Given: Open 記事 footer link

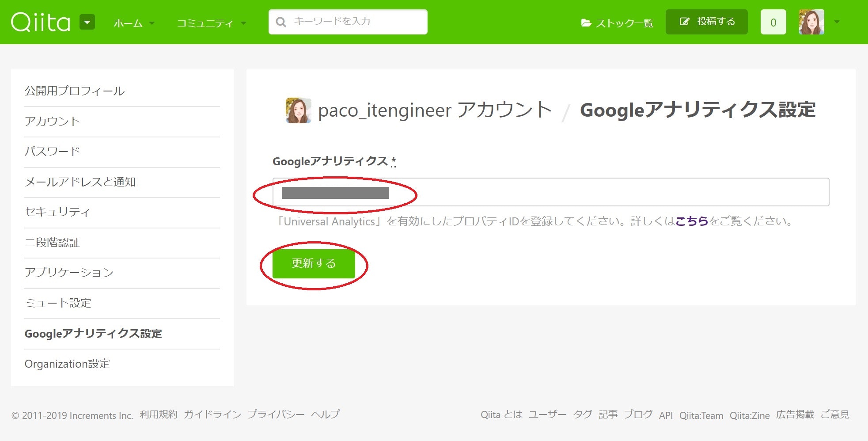Looking at the screenshot, I should [608, 415].
